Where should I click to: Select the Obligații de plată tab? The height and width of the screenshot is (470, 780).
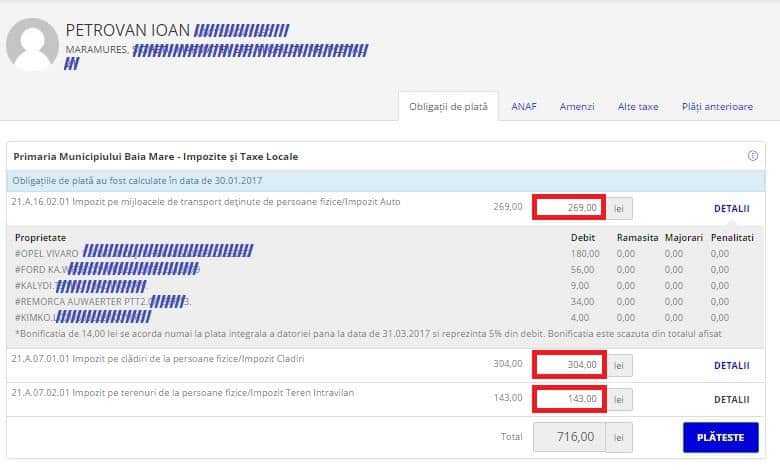pyautogui.click(x=448, y=107)
